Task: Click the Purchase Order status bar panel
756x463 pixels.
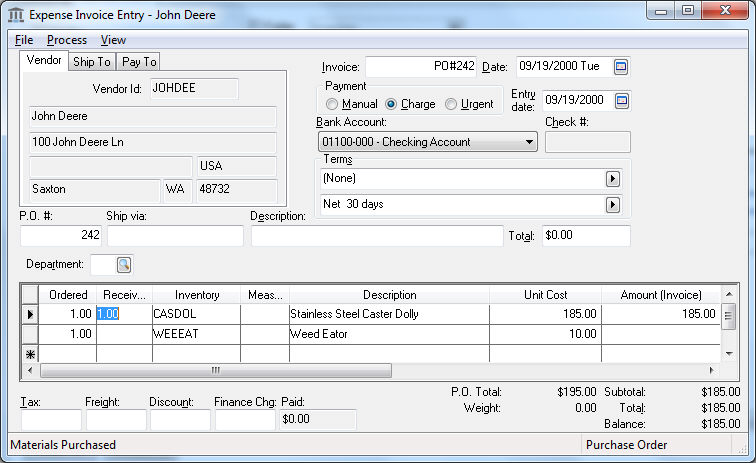Action: [657, 445]
